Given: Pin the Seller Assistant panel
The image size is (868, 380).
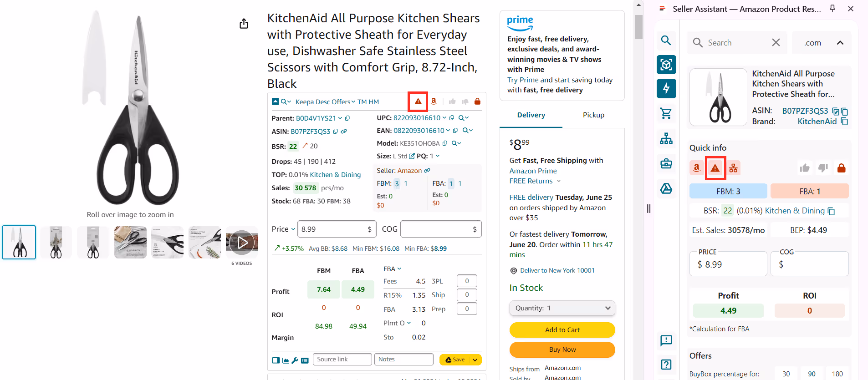Looking at the screenshot, I should [x=832, y=9].
